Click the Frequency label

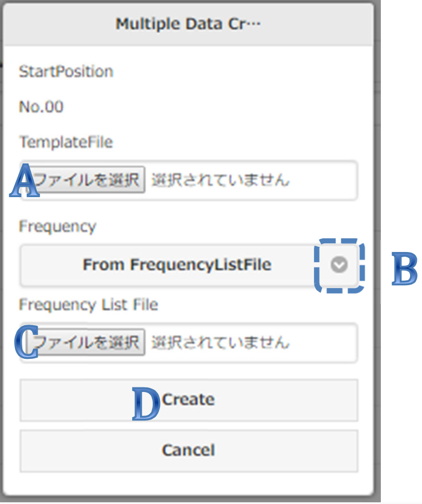(57, 226)
